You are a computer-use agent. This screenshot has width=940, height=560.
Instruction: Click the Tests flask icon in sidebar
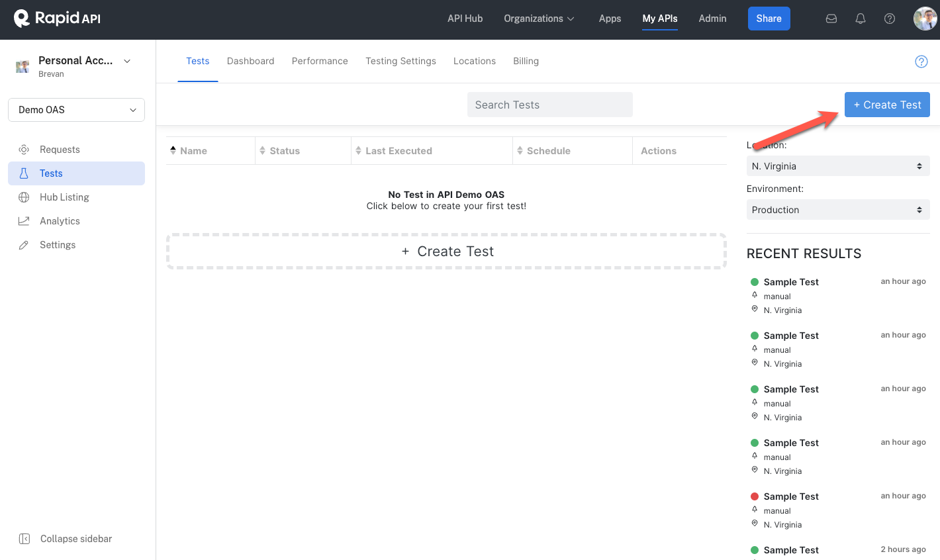coord(24,173)
